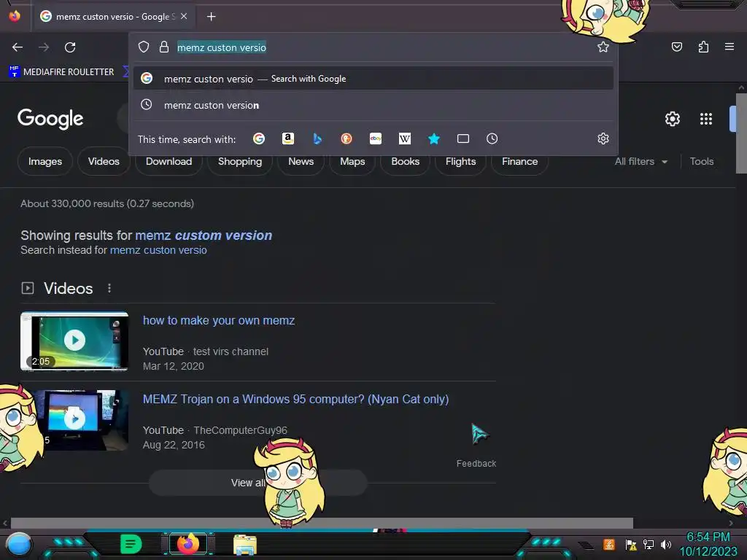Screen dimensions: 747x560
Task: Search open tabs using the tabs shortcut
Action: point(463,139)
